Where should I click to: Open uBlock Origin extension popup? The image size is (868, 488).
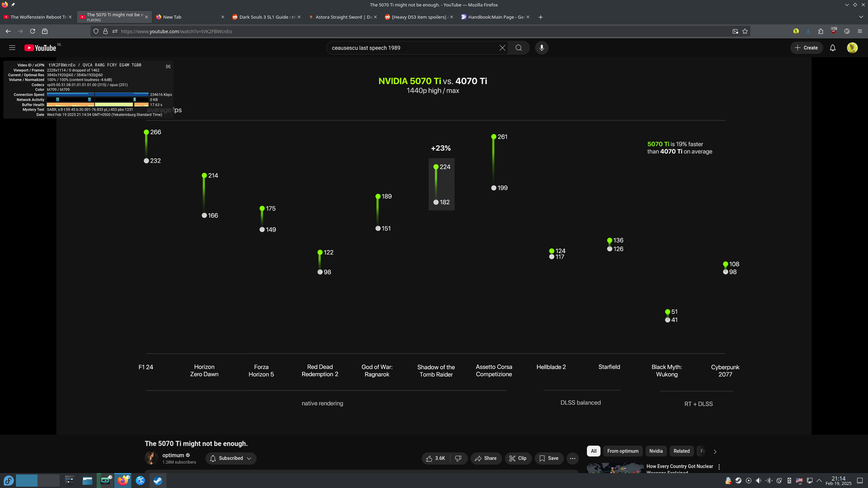point(833,31)
